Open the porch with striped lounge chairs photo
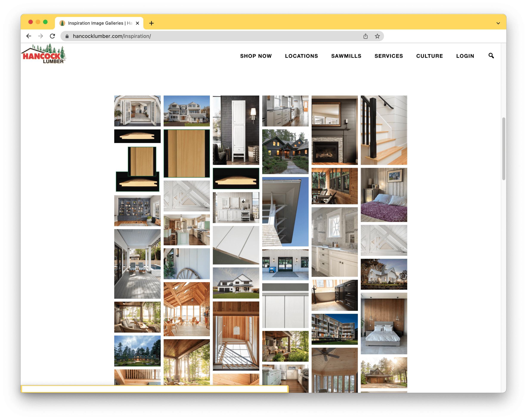The width and height of the screenshot is (527, 420). (137, 264)
